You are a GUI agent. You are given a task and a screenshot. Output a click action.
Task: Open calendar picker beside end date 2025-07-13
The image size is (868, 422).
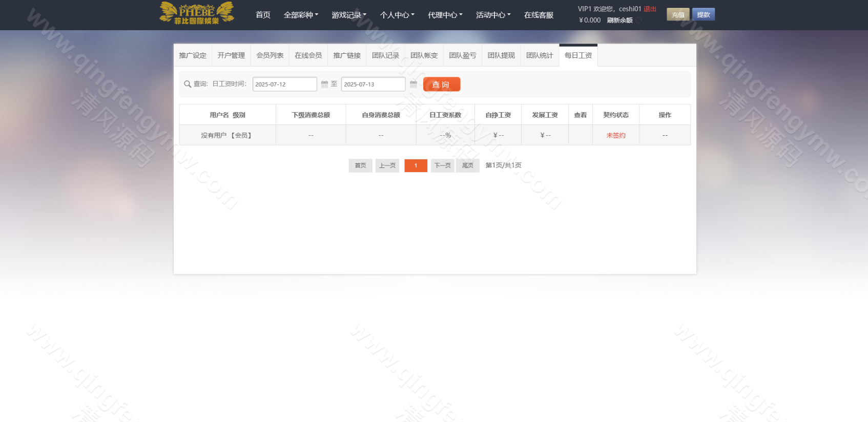point(414,84)
